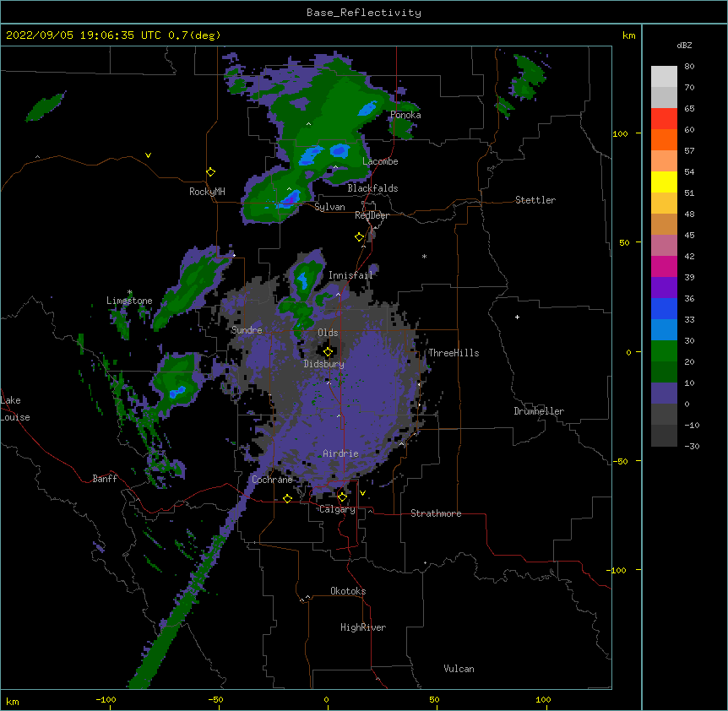Click the Ponoka city label
Screen dimensions: 728x711
pyautogui.click(x=405, y=115)
